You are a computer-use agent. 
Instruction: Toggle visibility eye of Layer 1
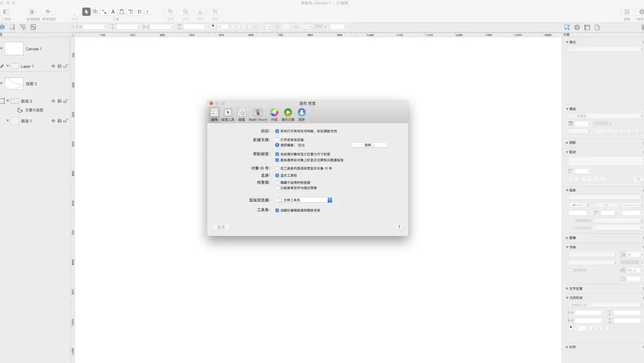(53, 66)
